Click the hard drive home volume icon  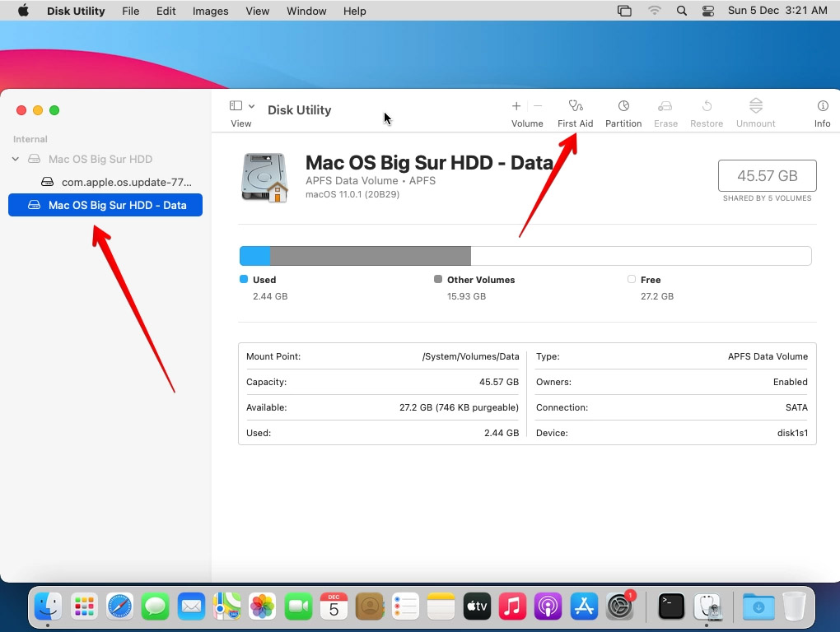coord(264,177)
